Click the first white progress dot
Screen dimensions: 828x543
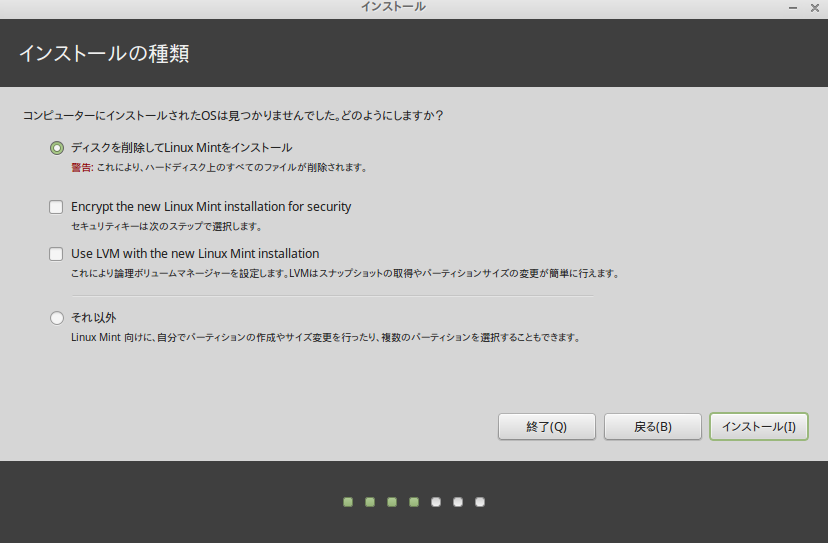click(436, 502)
